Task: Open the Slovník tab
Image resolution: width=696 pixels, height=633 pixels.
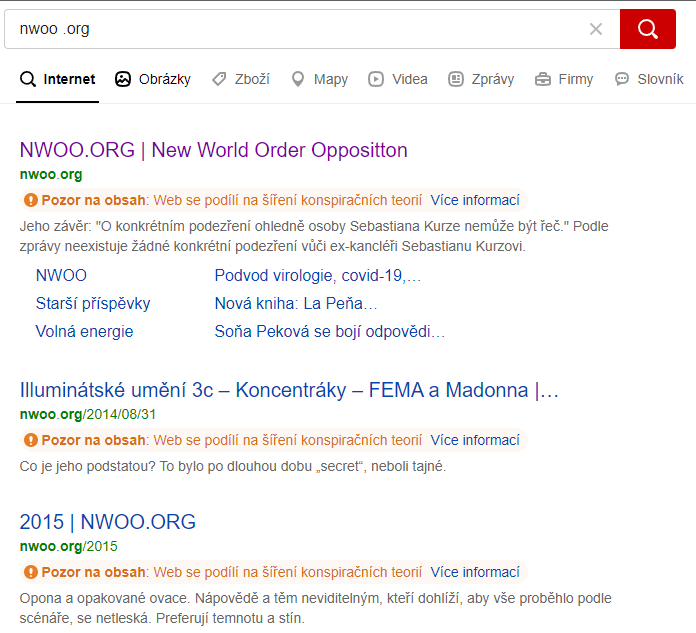Action: (649, 79)
